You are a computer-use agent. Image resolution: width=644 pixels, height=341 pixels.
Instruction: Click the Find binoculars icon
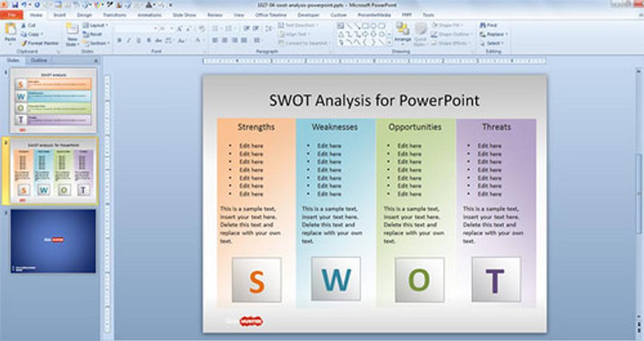(483, 26)
